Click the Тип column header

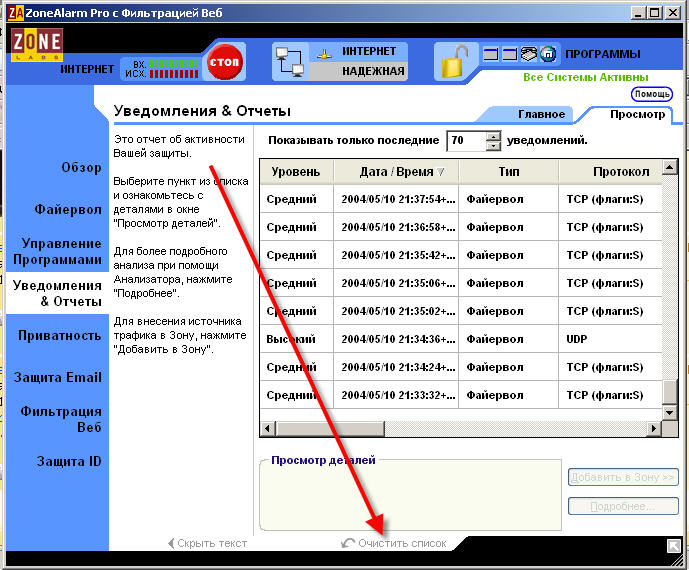coord(508,171)
